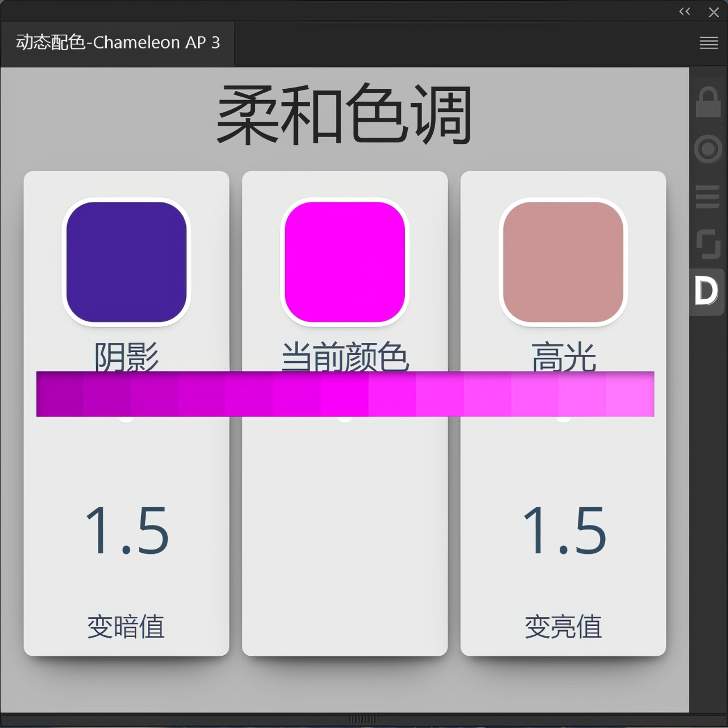Open the panel hamburger flyout menu
Viewport: 728px width, 728px height.
(x=708, y=43)
